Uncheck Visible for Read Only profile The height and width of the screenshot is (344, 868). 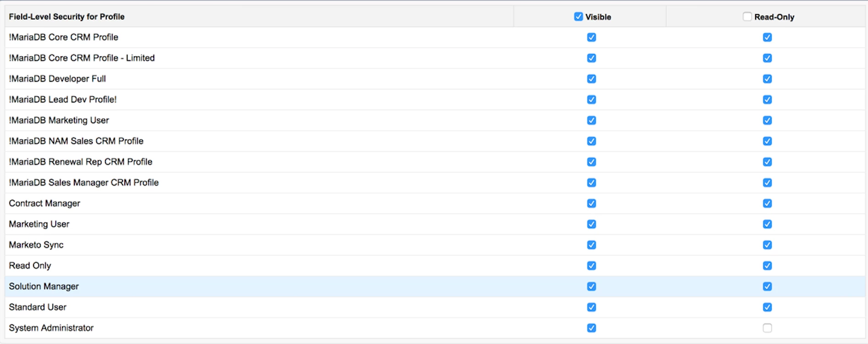tap(592, 266)
